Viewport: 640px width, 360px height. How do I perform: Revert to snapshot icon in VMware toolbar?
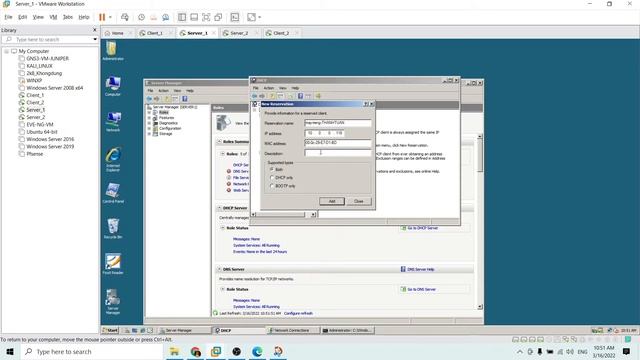pyautogui.click(x=153, y=17)
